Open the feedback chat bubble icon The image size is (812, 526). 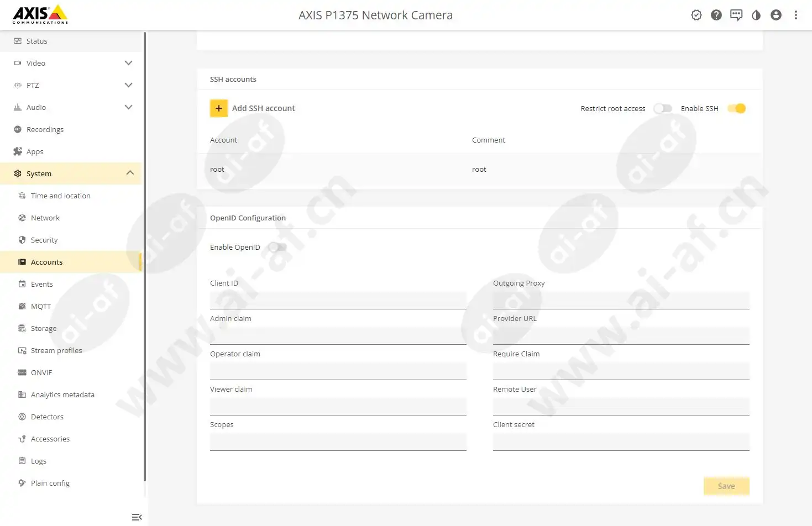click(x=736, y=15)
